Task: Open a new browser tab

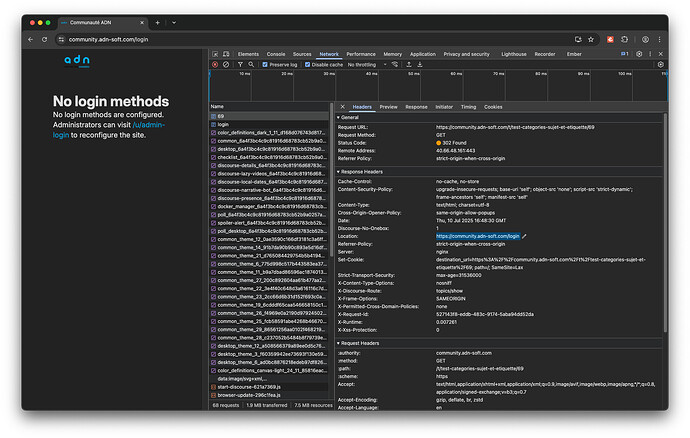Action: [158, 22]
